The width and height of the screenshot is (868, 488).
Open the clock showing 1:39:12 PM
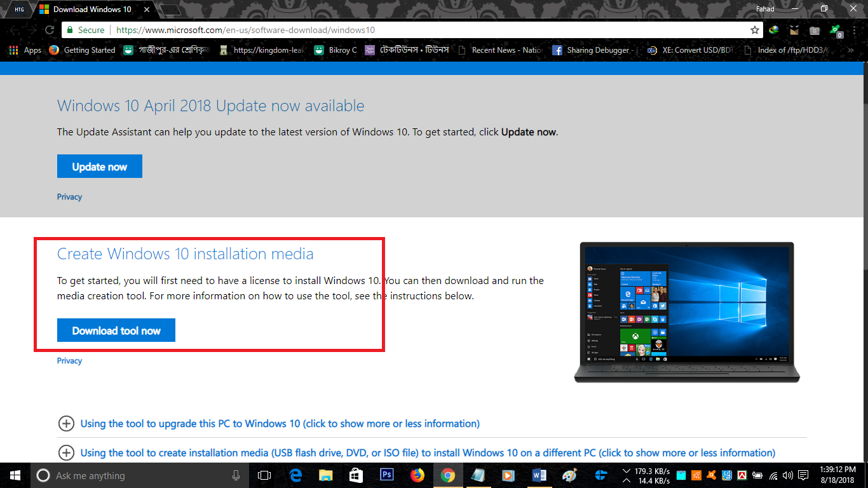point(838,475)
